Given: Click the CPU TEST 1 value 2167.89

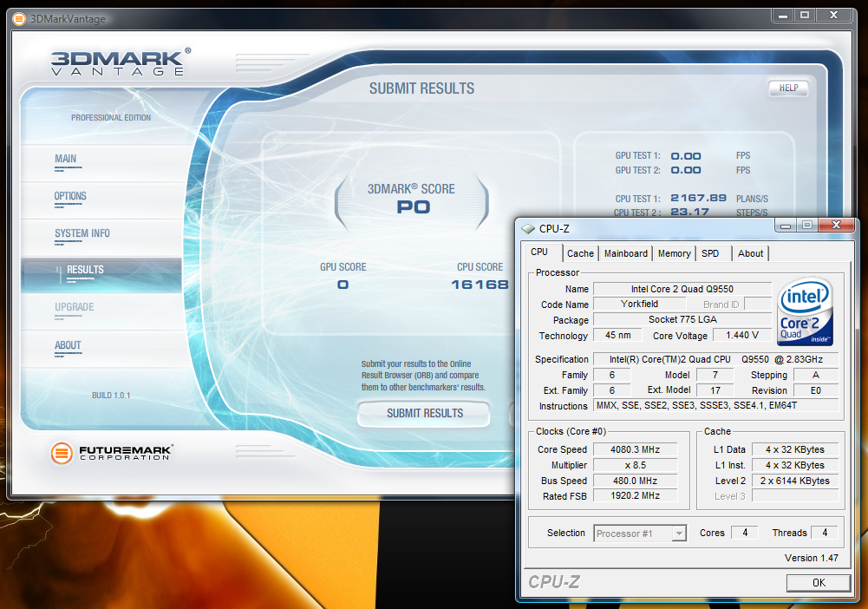Looking at the screenshot, I should (x=698, y=198).
